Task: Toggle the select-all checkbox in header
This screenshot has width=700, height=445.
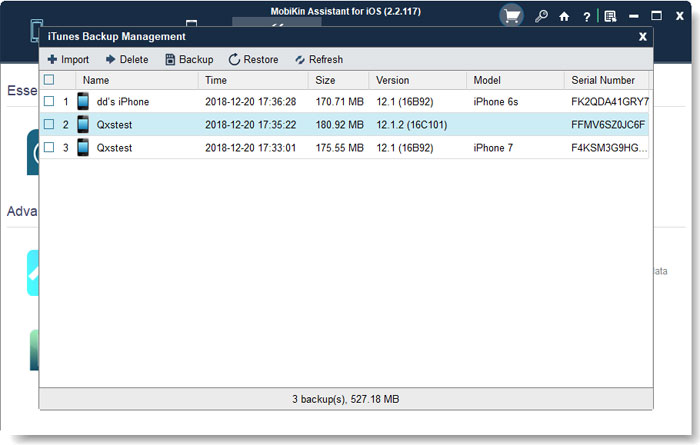Action: coord(49,79)
